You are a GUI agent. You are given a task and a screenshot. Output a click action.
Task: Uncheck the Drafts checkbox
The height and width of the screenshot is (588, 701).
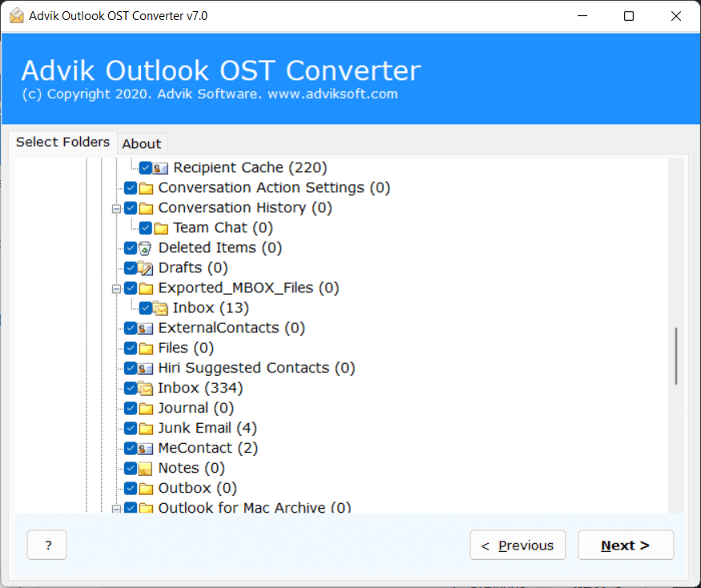pos(131,268)
